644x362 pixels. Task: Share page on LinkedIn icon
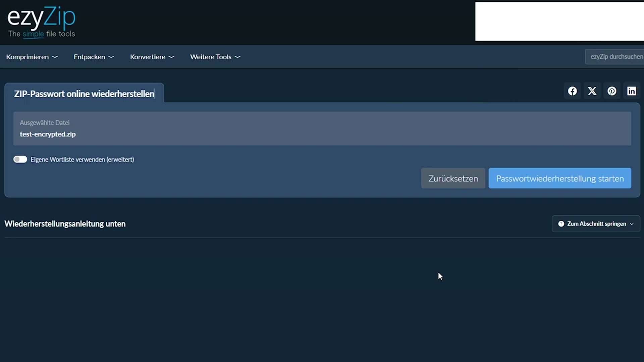pos(632,91)
